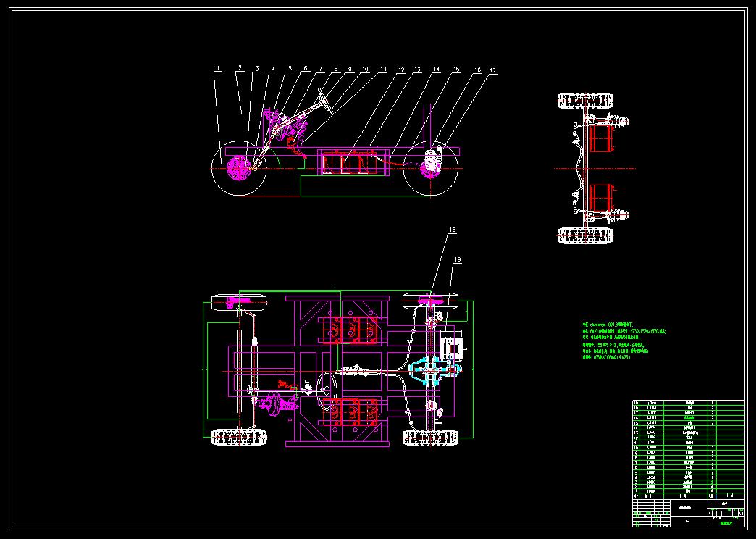Screen dimensions: 756x539
Task: Pick callout number 3 near the side view
Action: pyautogui.click(x=258, y=69)
